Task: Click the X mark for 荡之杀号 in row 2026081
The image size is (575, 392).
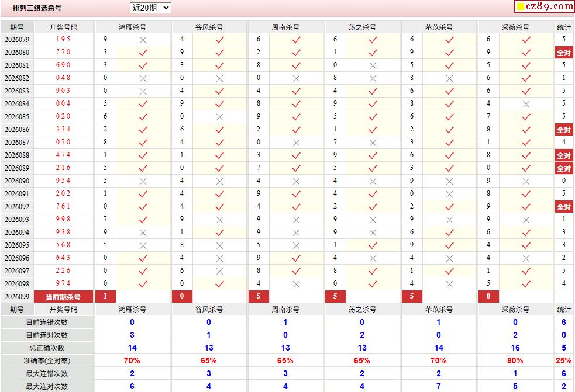Action: [373, 65]
